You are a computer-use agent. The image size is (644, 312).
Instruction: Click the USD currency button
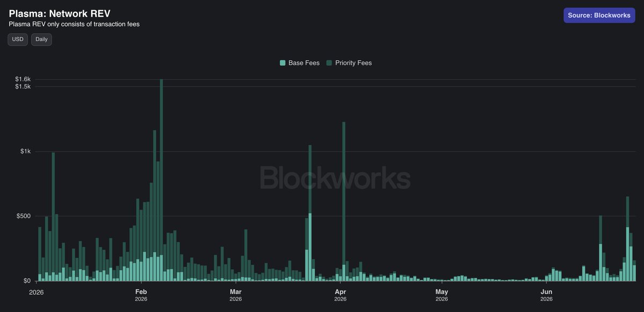18,39
